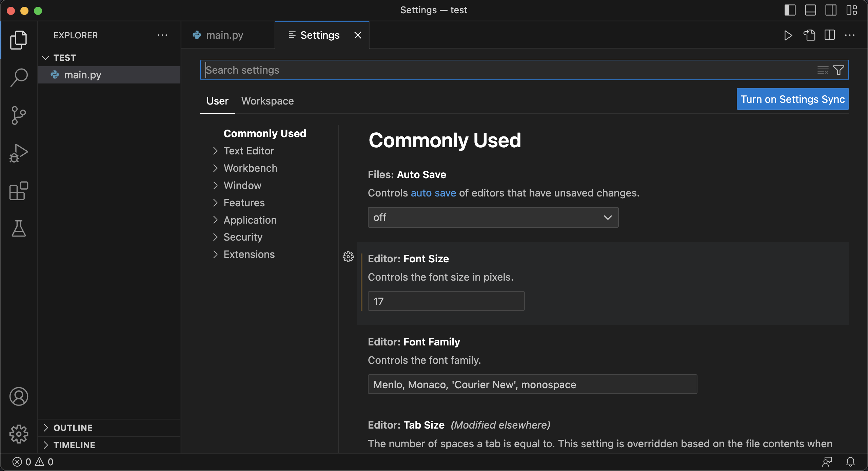Switch to the Workspace settings tab
868x471 pixels.
click(267, 101)
